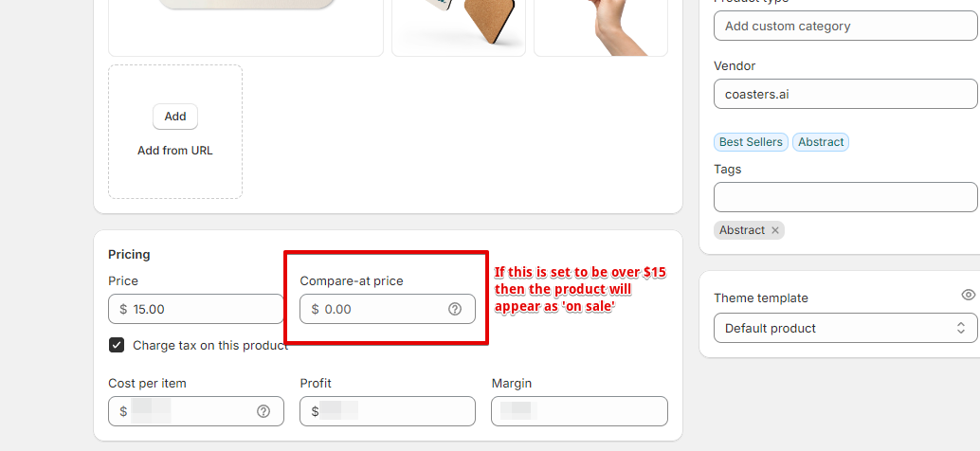Click into the Price field
Image resolution: width=980 pixels, height=451 pixels.
pos(195,309)
